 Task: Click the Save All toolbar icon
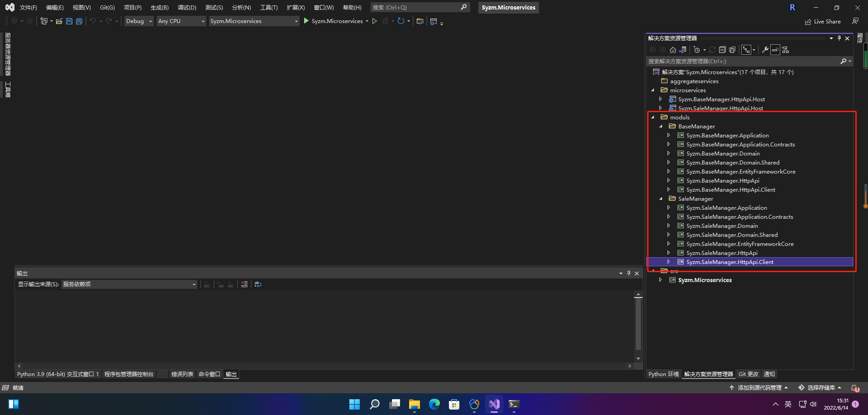79,21
